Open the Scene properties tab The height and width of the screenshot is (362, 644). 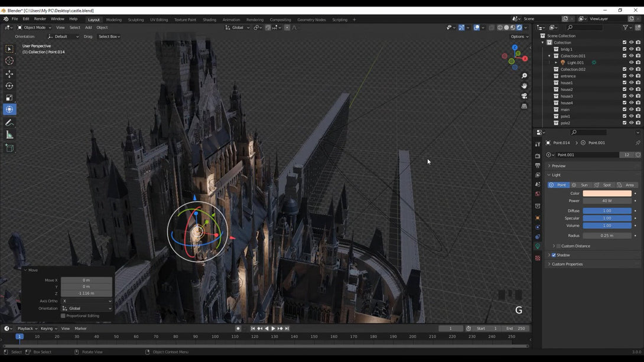coord(538,184)
